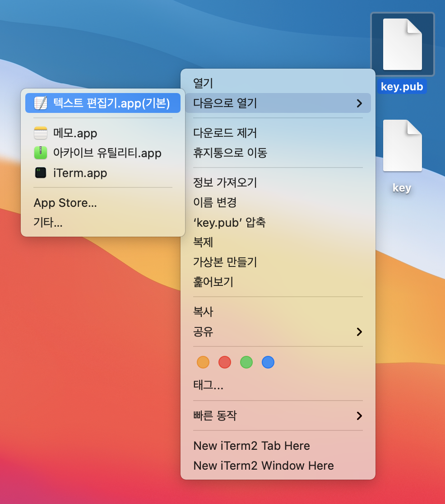Viewport: 445px width, 504px height.
Task: Open with 아카이브 유틸리티.app
Action: point(103,153)
